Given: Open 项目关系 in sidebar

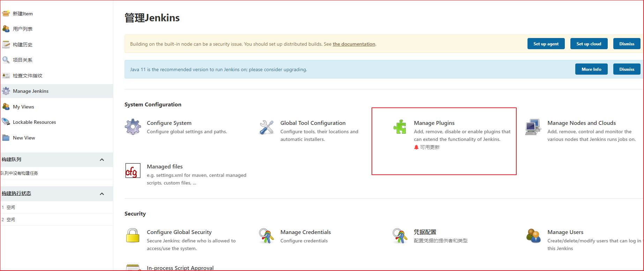Looking at the screenshot, I should 23,60.
